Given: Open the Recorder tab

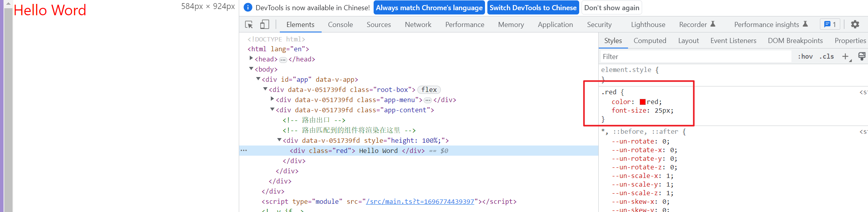Looking at the screenshot, I should (x=697, y=24).
